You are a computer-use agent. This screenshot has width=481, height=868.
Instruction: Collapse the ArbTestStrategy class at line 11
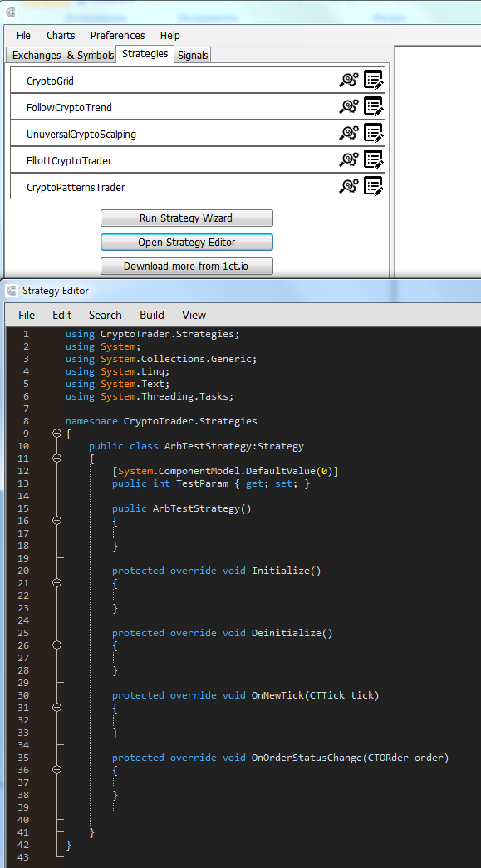[56, 459]
